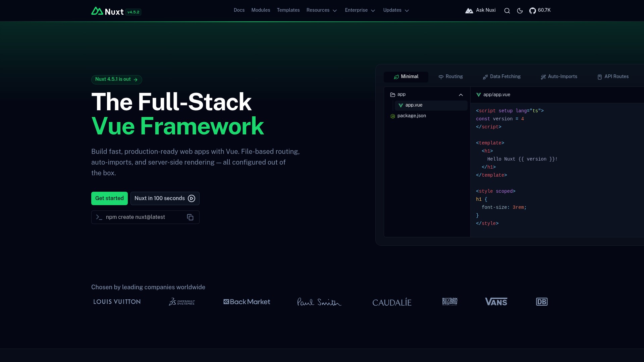Collapse the app folder chevron
The height and width of the screenshot is (362, 644).
coord(461,95)
